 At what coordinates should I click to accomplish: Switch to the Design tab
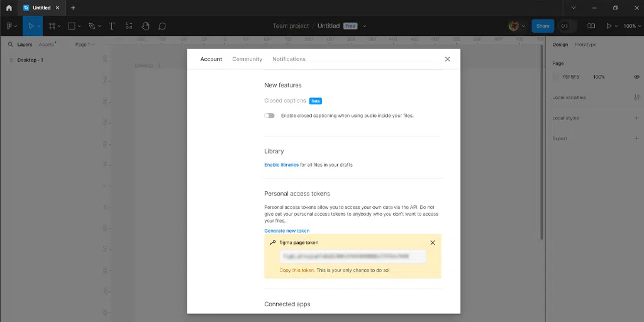[x=560, y=45]
